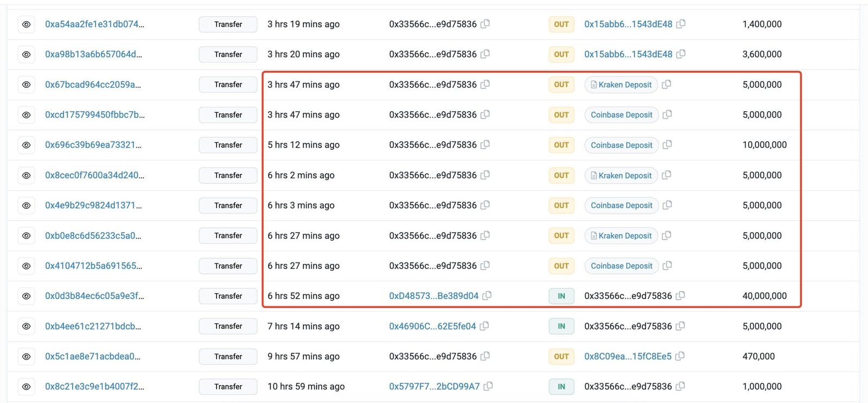The width and height of the screenshot is (868, 403).
Task: Click the age text '10 hrs 59 mins ago'
Action: 306,387
